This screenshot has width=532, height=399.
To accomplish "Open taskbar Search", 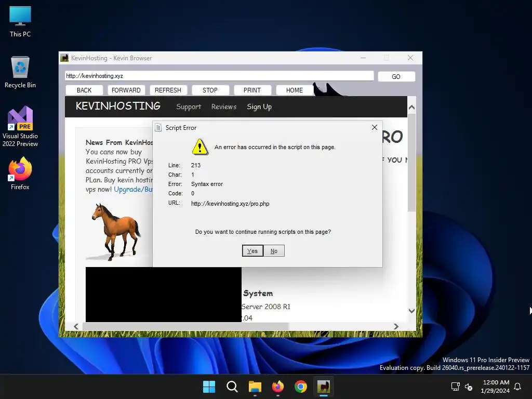I will tap(232, 387).
